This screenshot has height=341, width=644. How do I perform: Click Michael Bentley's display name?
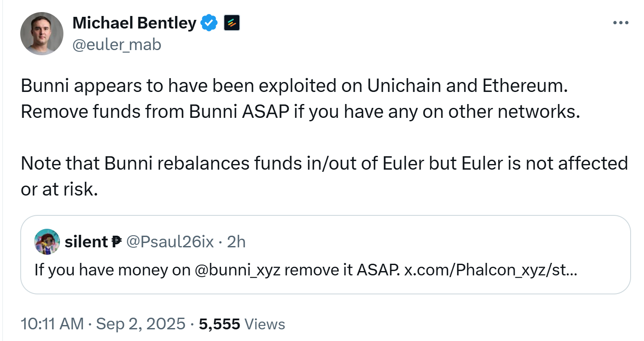pyautogui.click(x=134, y=22)
